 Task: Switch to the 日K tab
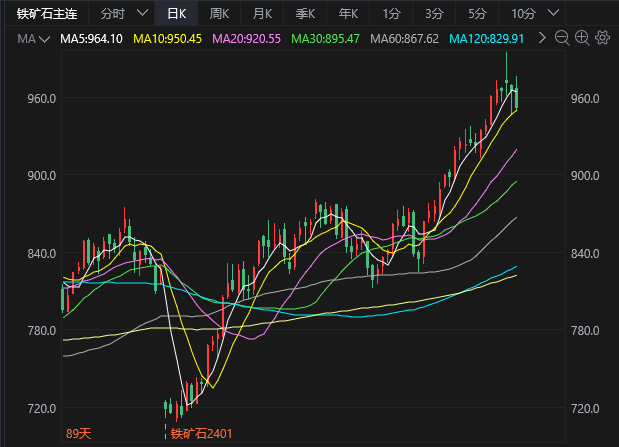[x=176, y=14]
